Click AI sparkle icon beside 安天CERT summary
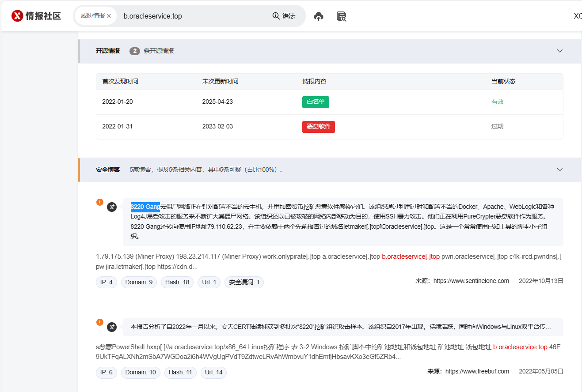Viewport: 582px width, 392px height. (112, 327)
